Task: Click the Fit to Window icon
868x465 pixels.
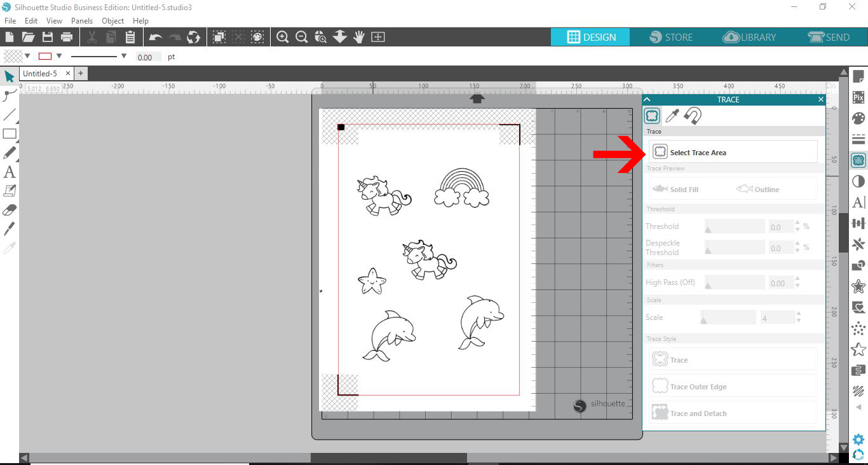Action: coord(378,37)
